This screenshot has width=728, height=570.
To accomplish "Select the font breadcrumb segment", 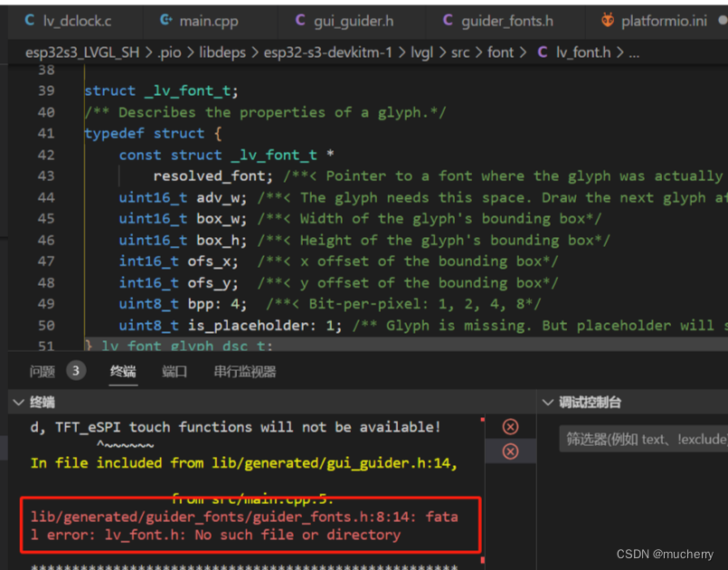I will (500, 52).
